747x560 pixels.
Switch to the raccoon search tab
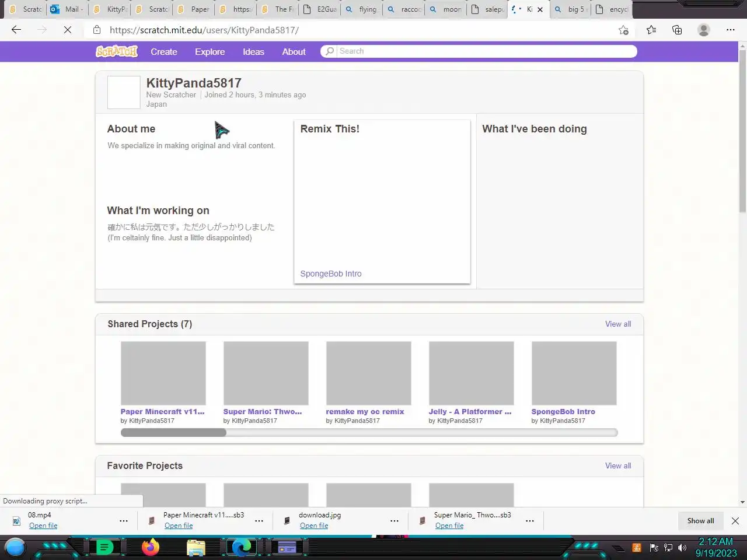(404, 9)
